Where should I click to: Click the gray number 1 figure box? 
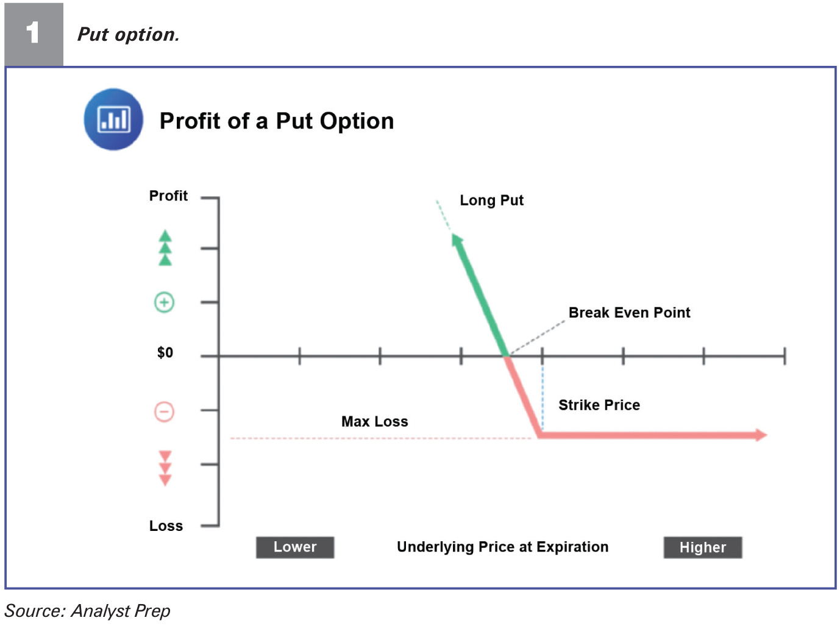pos(34,34)
